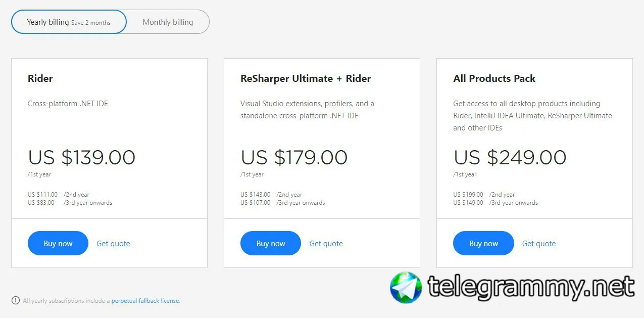
Task: Switch to Monthly billing
Action: [x=168, y=22]
